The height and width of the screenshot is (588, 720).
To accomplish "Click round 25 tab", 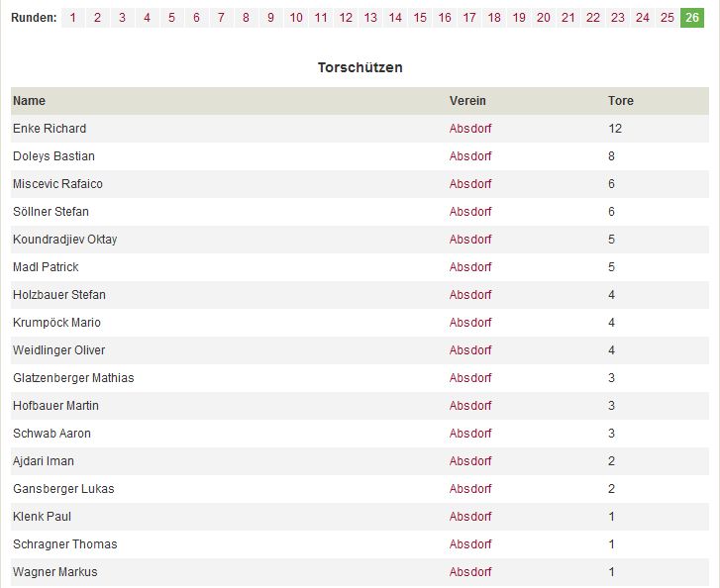I will (x=668, y=18).
